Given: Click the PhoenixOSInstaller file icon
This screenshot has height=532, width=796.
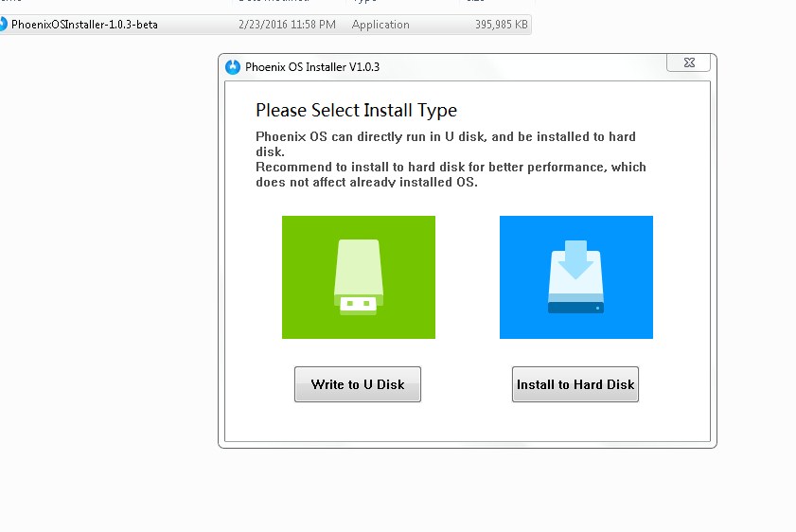Looking at the screenshot, I should tap(3, 24).
